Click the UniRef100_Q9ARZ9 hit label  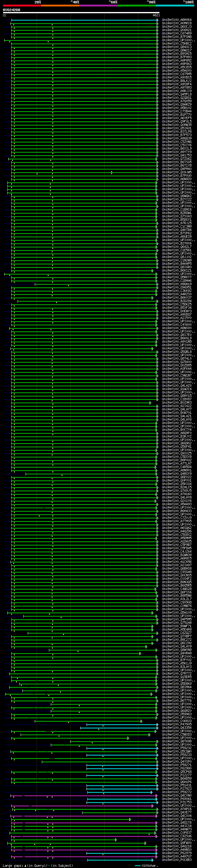click(177, 104)
